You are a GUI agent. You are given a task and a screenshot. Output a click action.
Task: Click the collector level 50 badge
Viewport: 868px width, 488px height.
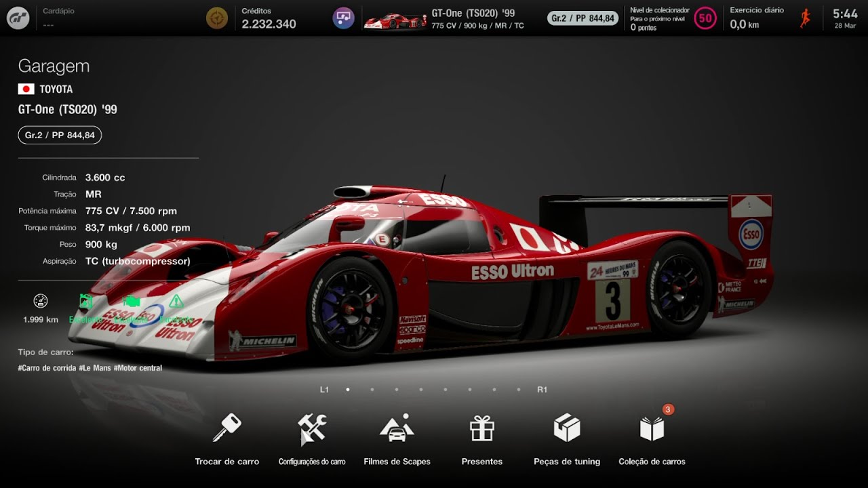[x=705, y=18]
